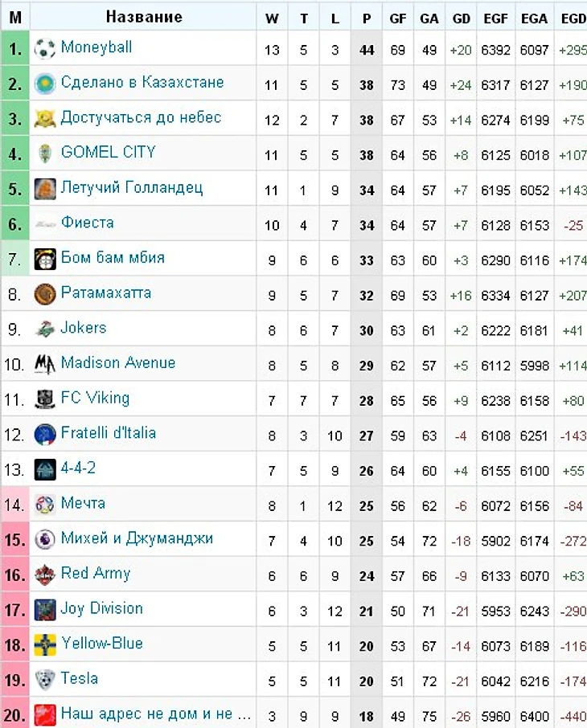Screen dimensions: 587x728
Task: Click the Joy Division team logo
Action: point(45,610)
